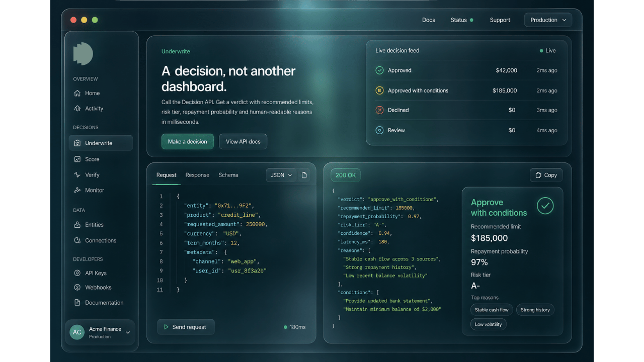This screenshot has height=362, width=644.
Task: Open Support in the top bar
Action: pos(500,20)
